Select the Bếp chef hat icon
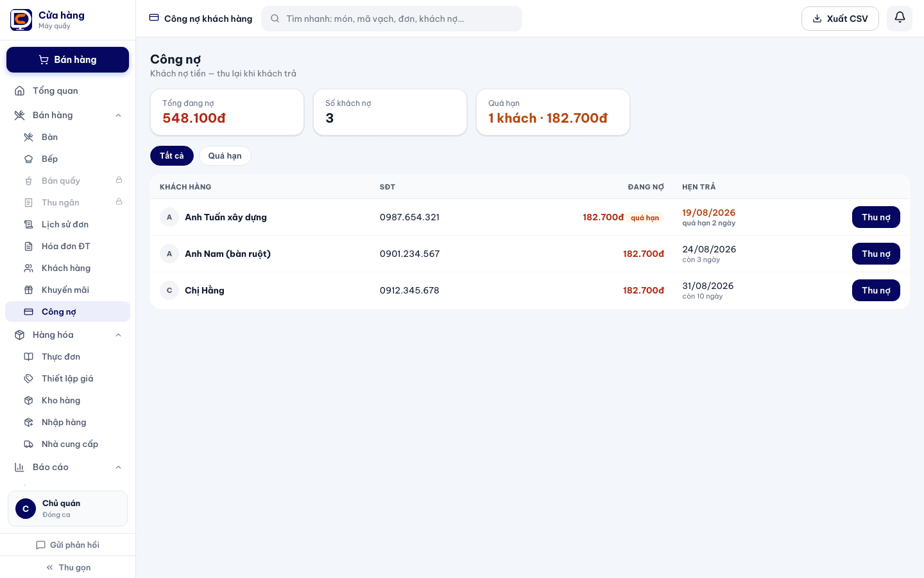The height and width of the screenshot is (578, 924). [28, 159]
